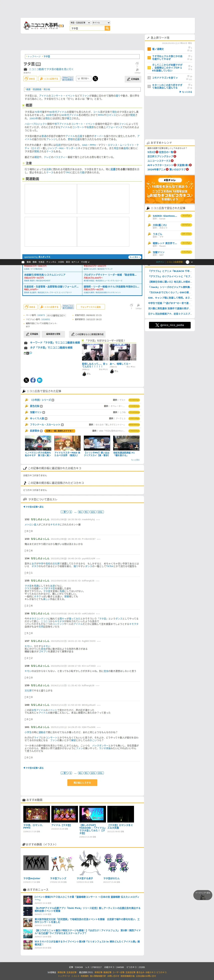Open the #百チャレ 18周年 banner
Screen dimensions: 214x980
pos(169,190)
